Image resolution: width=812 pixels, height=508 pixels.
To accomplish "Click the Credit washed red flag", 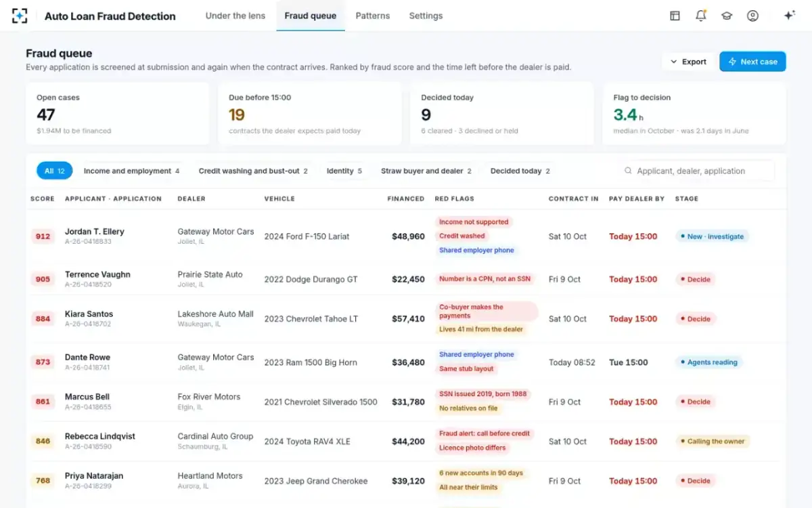I will pos(462,236).
